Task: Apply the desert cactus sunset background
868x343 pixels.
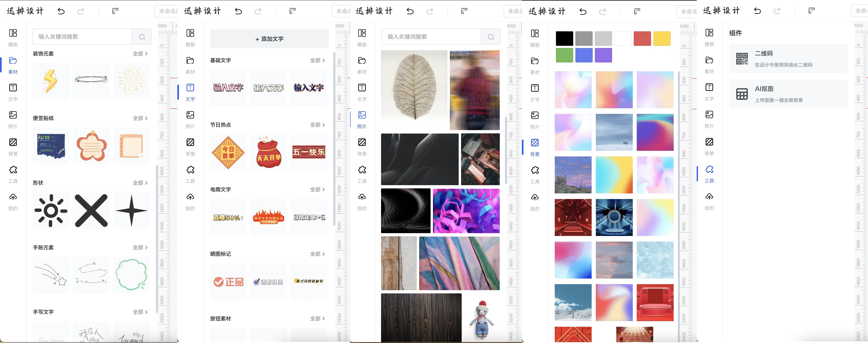Action: point(573,175)
